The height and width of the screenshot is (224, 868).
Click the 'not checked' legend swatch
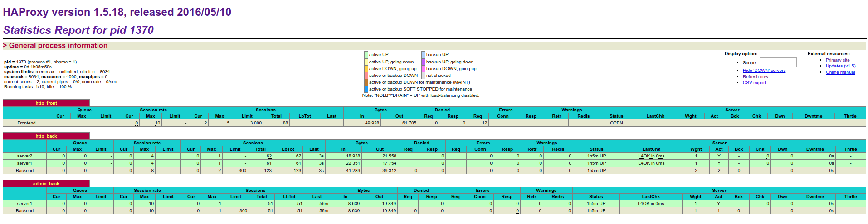pyautogui.click(x=423, y=76)
